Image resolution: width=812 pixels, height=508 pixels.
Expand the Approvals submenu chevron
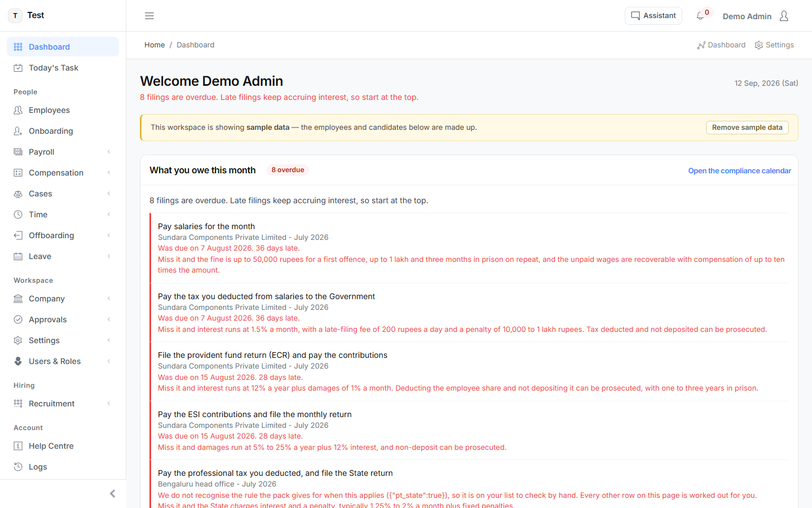(109, 319)
